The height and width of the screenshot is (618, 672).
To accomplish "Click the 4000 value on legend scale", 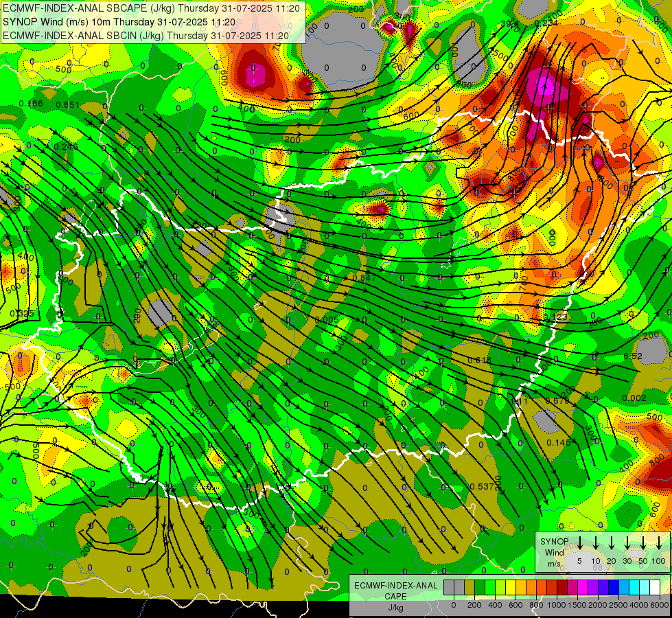I will 638,605.
